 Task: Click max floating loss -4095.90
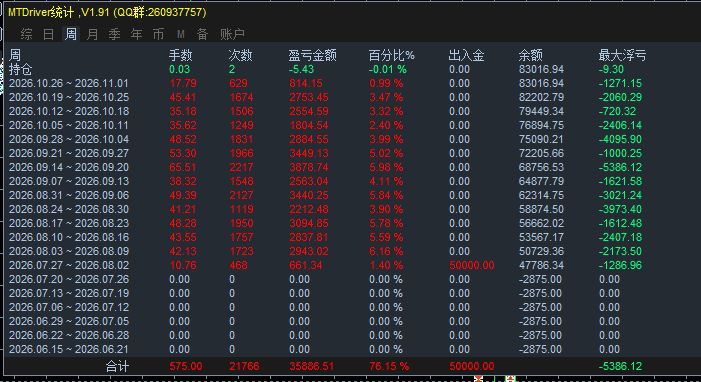621,139
